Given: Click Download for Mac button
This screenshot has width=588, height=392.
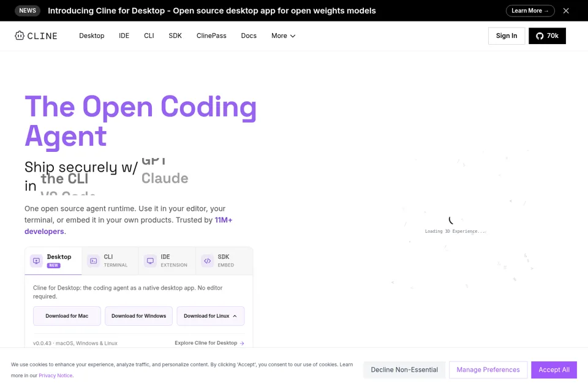Looking at the screenshot, I should 67,316.
